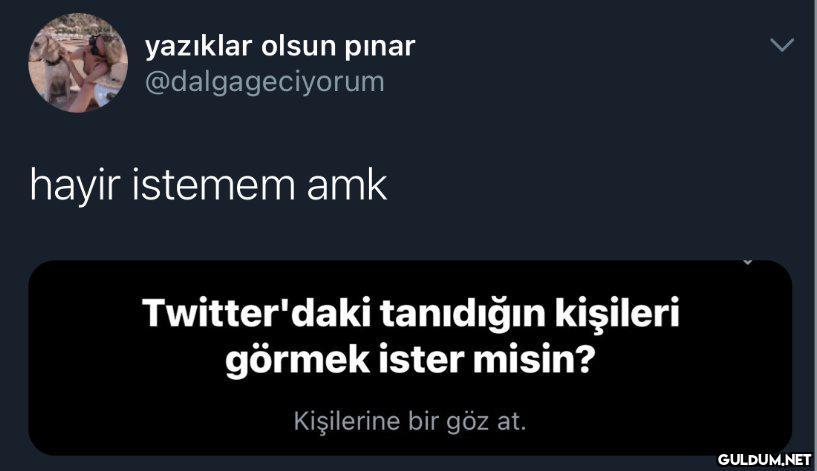Visit the yazıklar olsun pınar profile name
817x471 pixels.
(280, 46)
